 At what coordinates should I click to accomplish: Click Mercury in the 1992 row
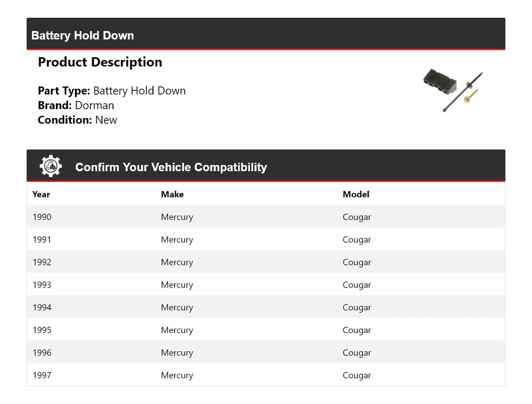pos(177,263)
